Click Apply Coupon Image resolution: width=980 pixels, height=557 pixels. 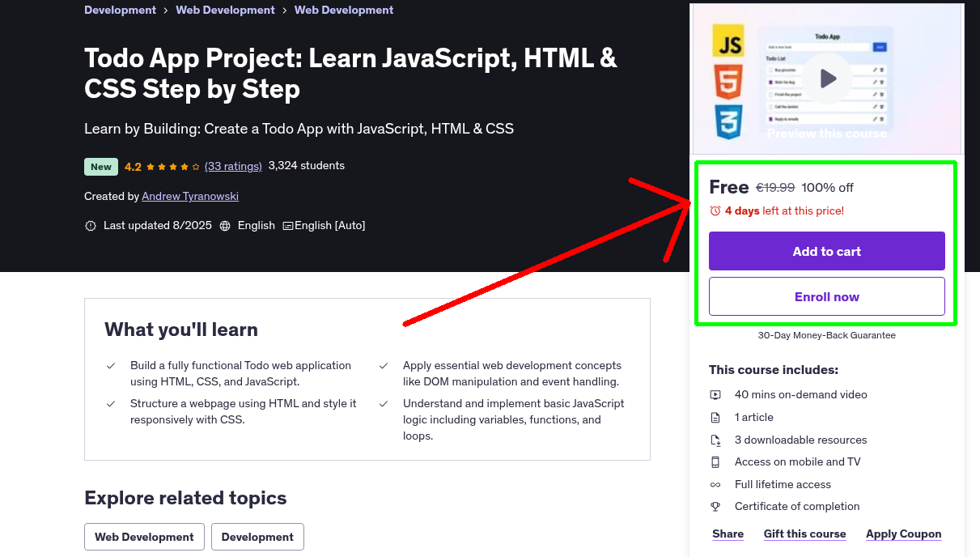click(x=904, y=534)
